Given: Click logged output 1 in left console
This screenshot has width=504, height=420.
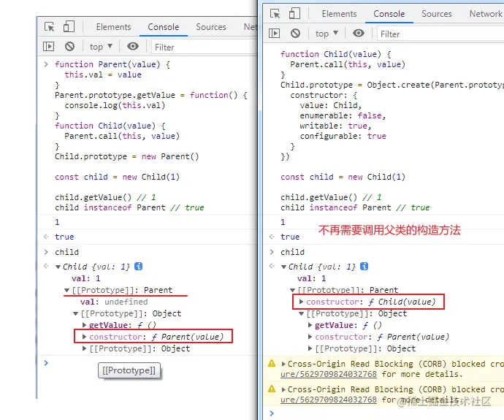Looking at the screenshot, I should point(57,222).
